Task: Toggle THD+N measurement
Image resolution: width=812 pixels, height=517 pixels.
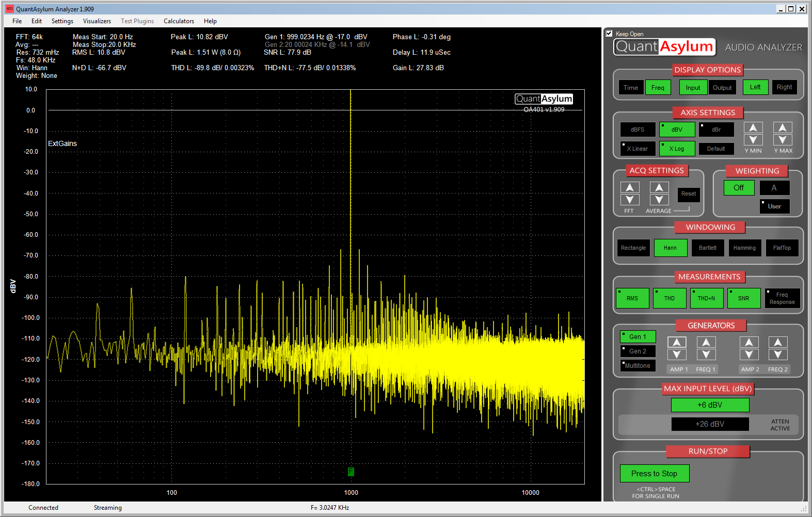Action: pyautogui.click(x=707, y=298)
